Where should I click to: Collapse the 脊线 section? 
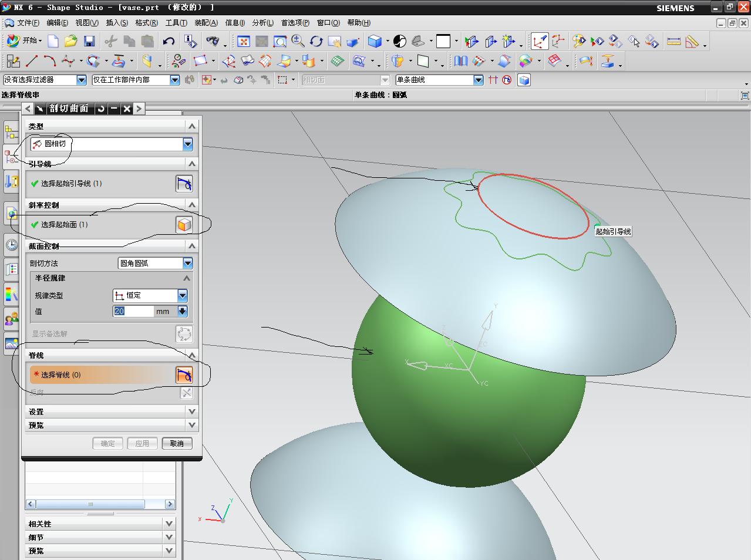192,355
